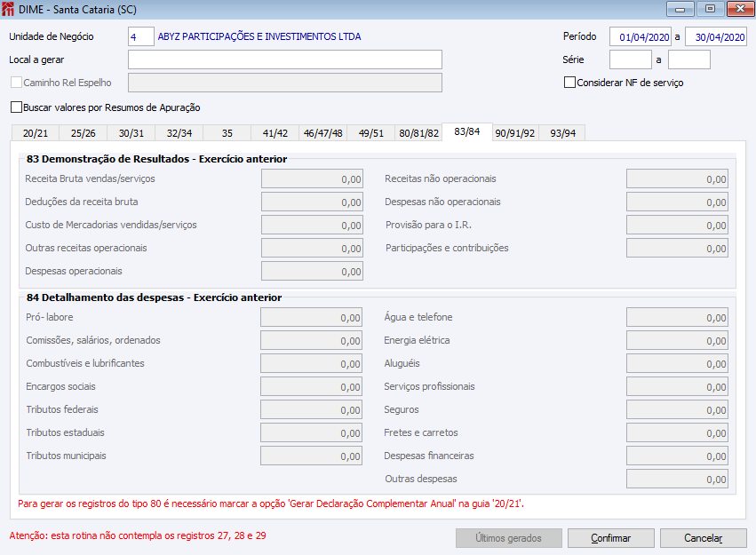This screenshot has height=555, width=756.
Task: Click Fretes e carretos value field
Action: [x=677, y=433]
